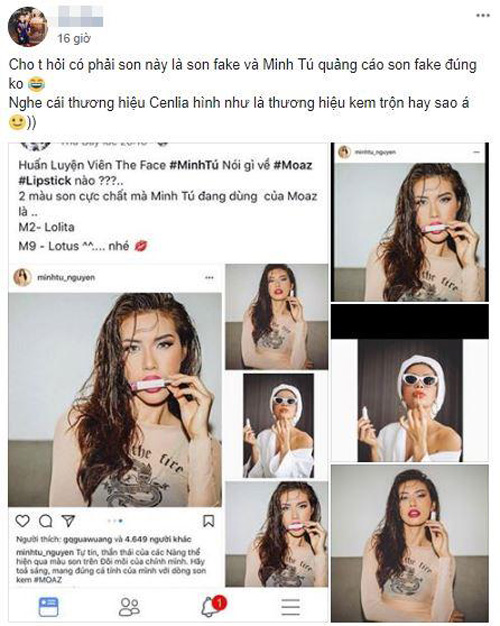Tap the #Lipstick hashtag
The width and height of the screenshot is (500, 626).
coord(45,180)
